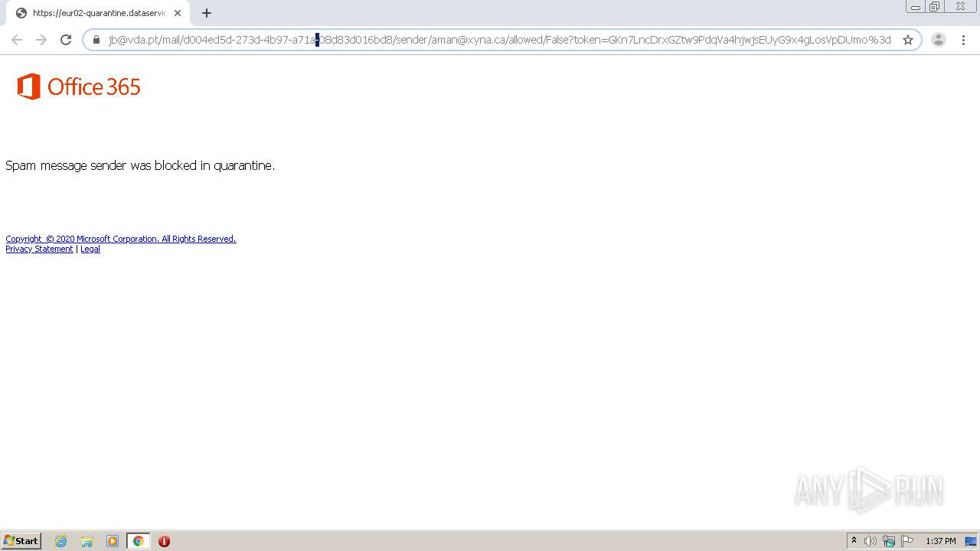Open the network connection tray icon
The height and width of the screenshot is (551, 980).
pos(889,541)
